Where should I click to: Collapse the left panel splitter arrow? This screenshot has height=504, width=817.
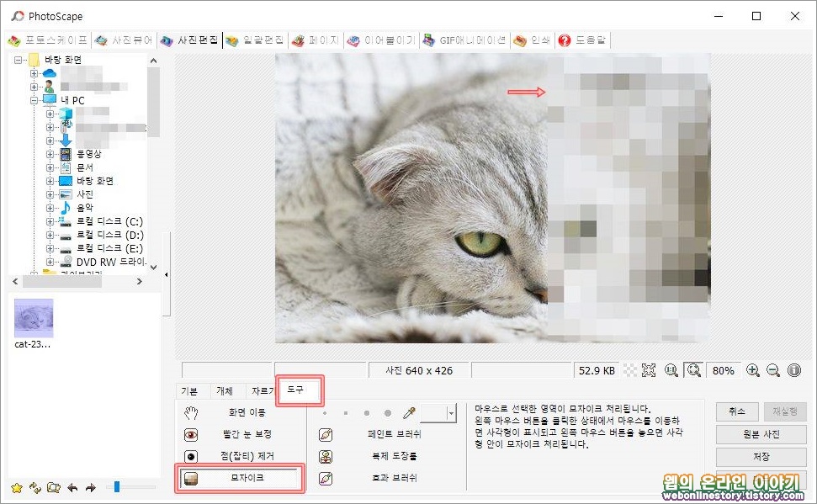[x=167, y=274]
